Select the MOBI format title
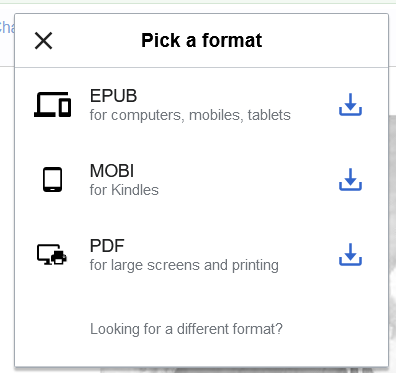This screenshot has width=396, height=373. (x=112, y=171)
